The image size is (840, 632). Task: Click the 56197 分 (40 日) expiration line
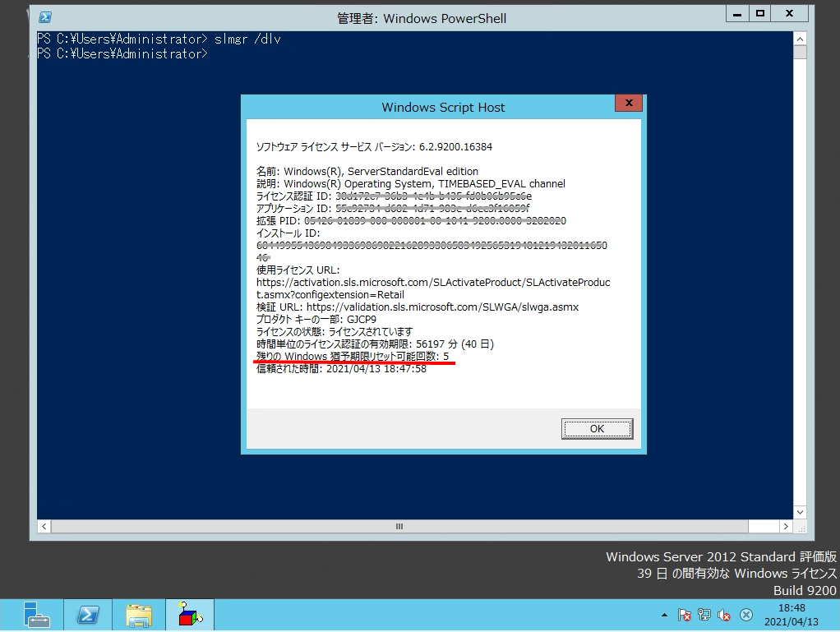[x=375, y=344]
